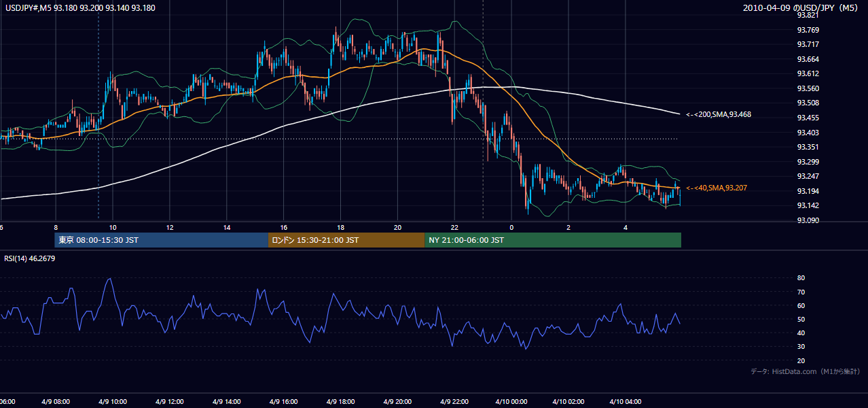Image resolution: width=868 pixels, height=408 pixels.
Task: Click price axis label 93.403
Action: pyautogui.click(x=808, y=133)
